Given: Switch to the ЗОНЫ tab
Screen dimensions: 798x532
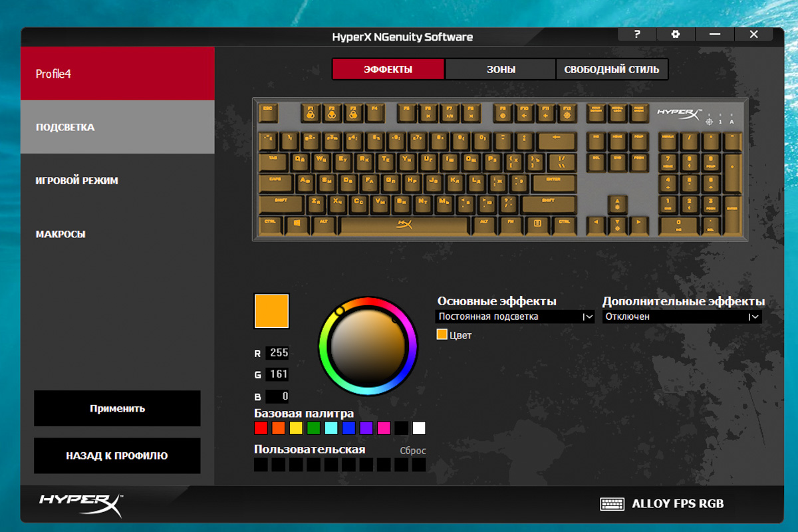Looking at the screenshot, I should coord(501,69).
